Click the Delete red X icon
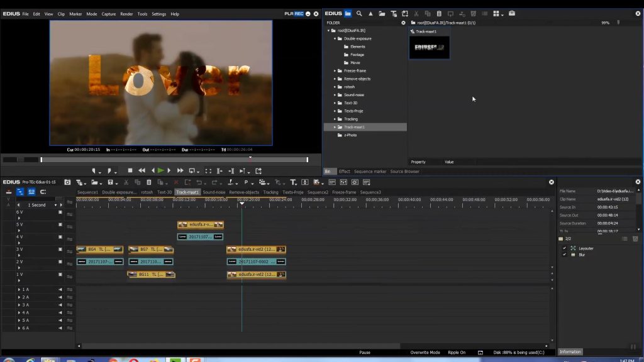This screenshot has width=644, height=362. click(x=176, y=182)
